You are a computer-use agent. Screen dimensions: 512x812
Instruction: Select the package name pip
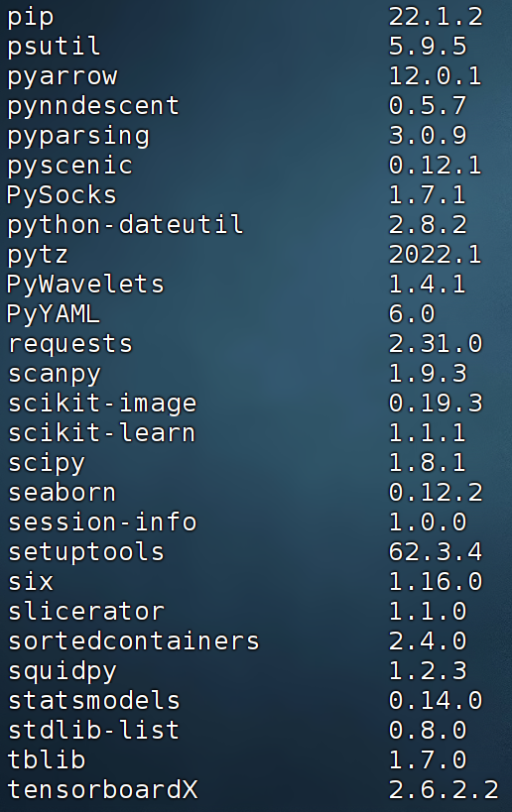(x=30, y=18)
